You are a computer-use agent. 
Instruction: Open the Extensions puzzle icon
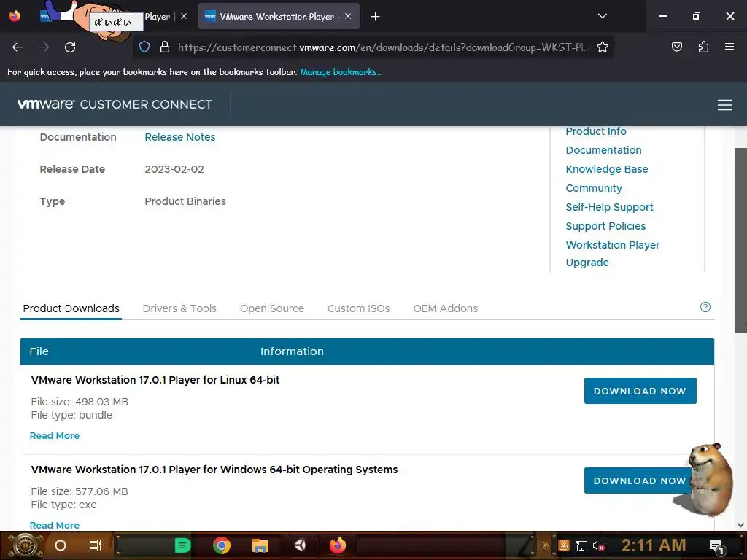tap(703, 47)
